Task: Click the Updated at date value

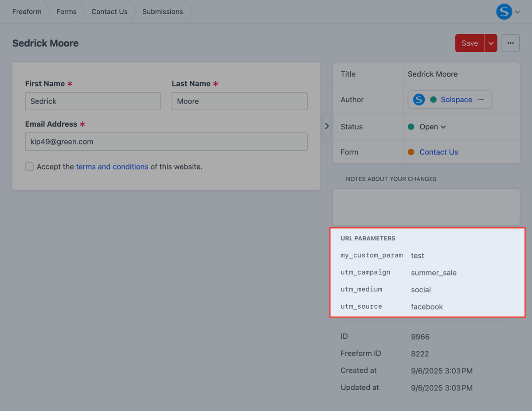Action: (442, 388)
